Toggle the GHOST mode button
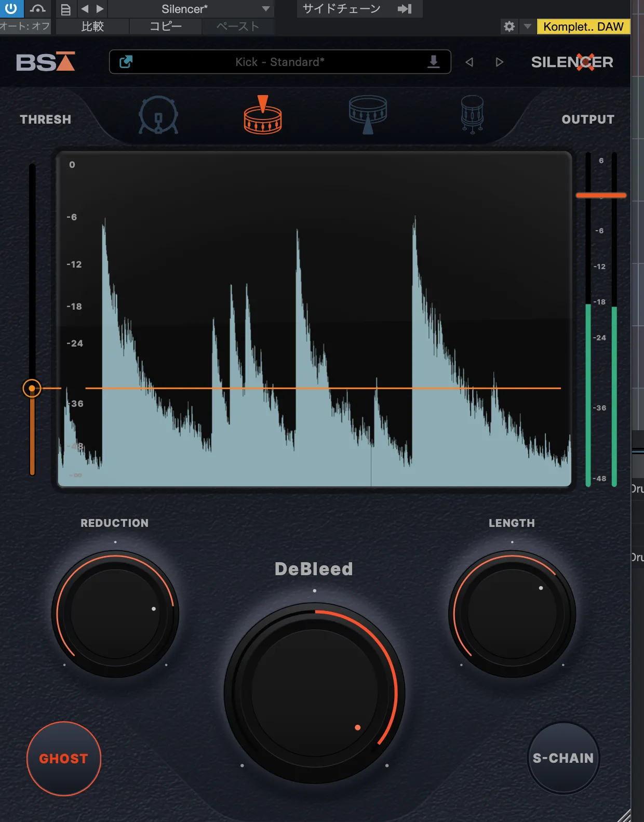Image resolution: width=644 pixels, height=822 pixels. [64, 759]
